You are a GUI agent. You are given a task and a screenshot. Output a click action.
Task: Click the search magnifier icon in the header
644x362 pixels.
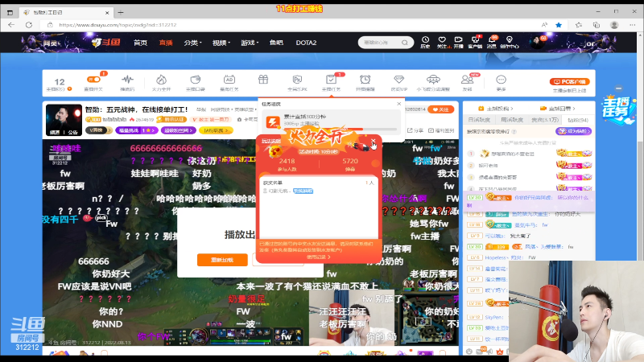(405, 43)
